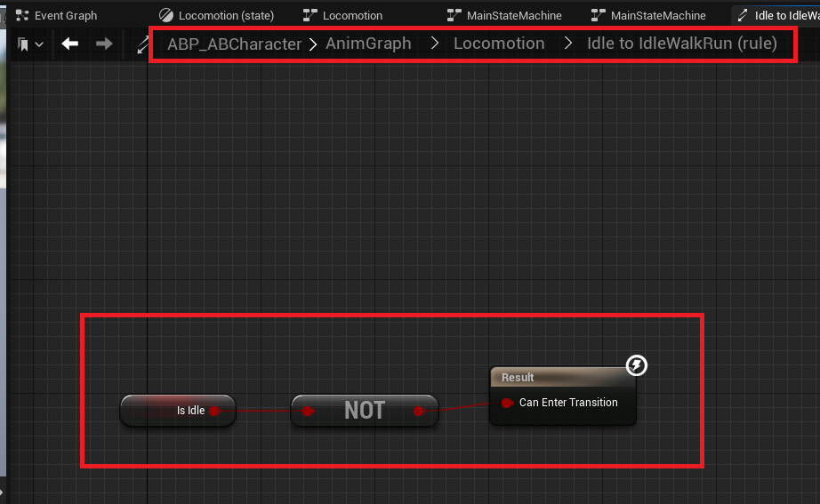Go back with the left arrow
The image size is (820, 504).
pyautogui.click(x=69, y=44)
